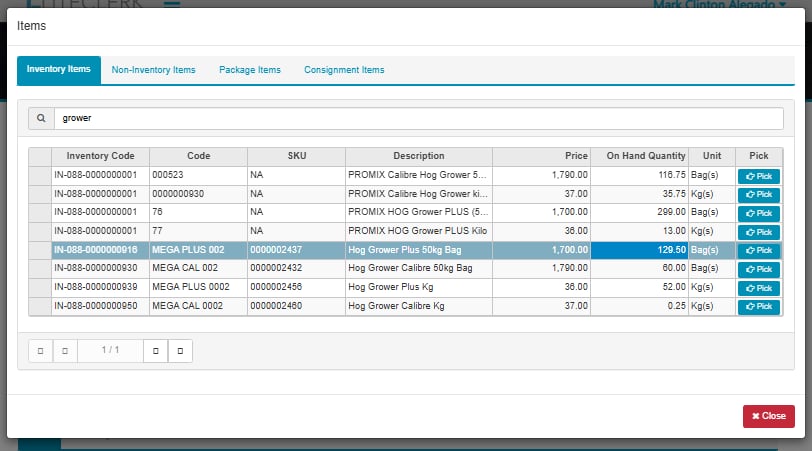Screen dimensions: 812x451
Task: Go to the previous results page
Action: pyautogui.click(x=64, y=351)
